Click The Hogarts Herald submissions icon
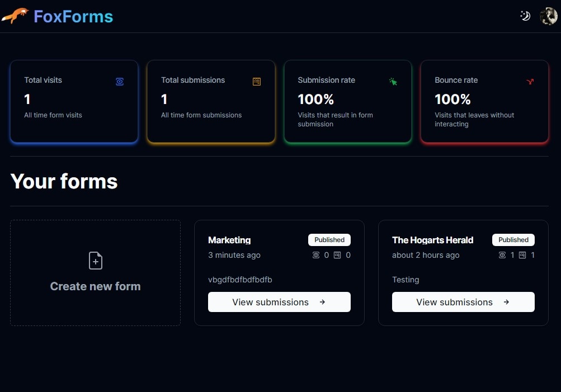 pyautogui.click(x=522, y=255)
